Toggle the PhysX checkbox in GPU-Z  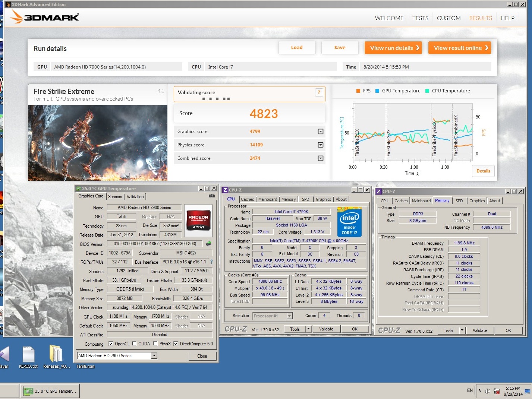155,343
